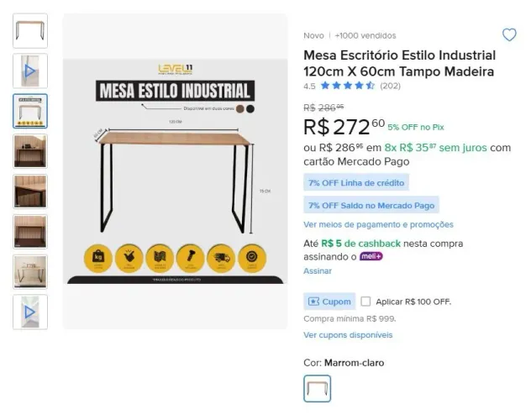
Task: Select the Marrom-claro color option
Action: (317, 389)
